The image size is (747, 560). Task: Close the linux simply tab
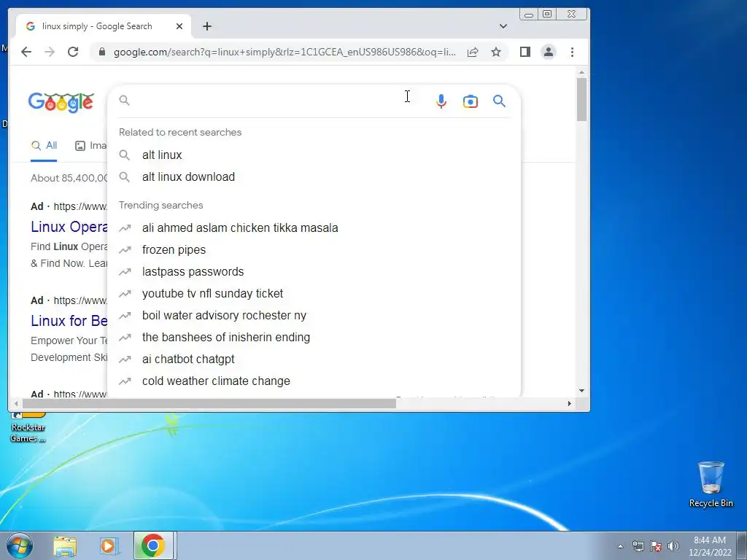click(179, 26)
